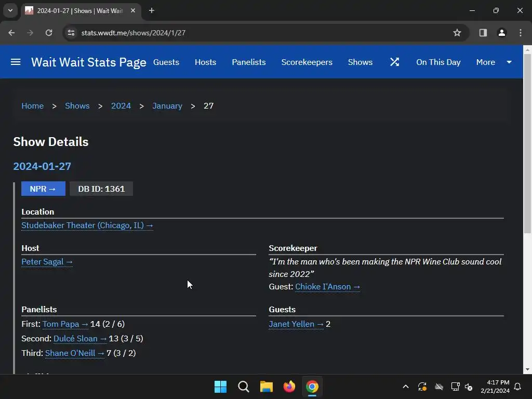Click the OneDrive cloud tray icon
This screenshot has width=532, height=399.
(439, 387)
